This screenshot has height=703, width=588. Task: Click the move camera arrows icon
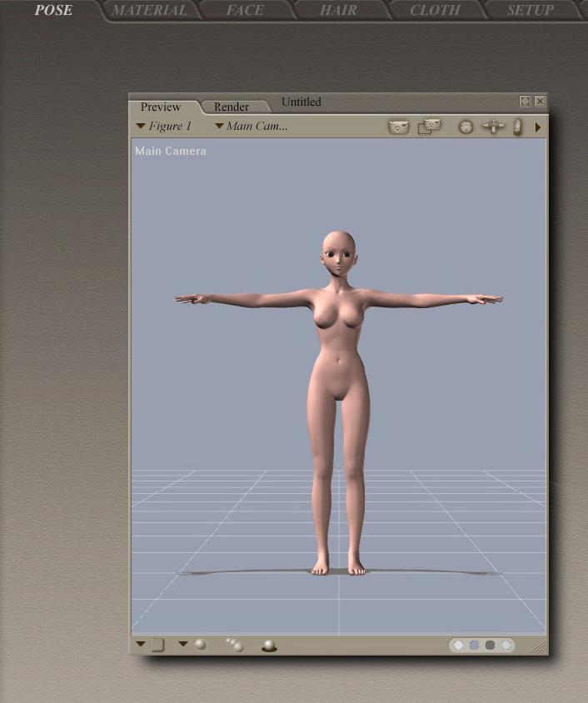(x=494, y=127)
